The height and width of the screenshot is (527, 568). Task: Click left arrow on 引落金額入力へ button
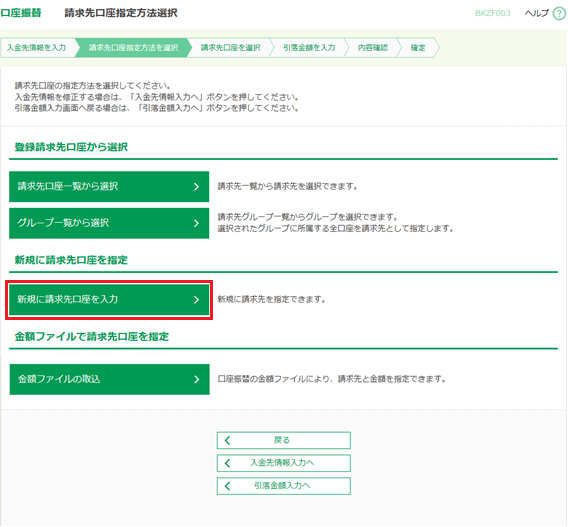point(227,486)
